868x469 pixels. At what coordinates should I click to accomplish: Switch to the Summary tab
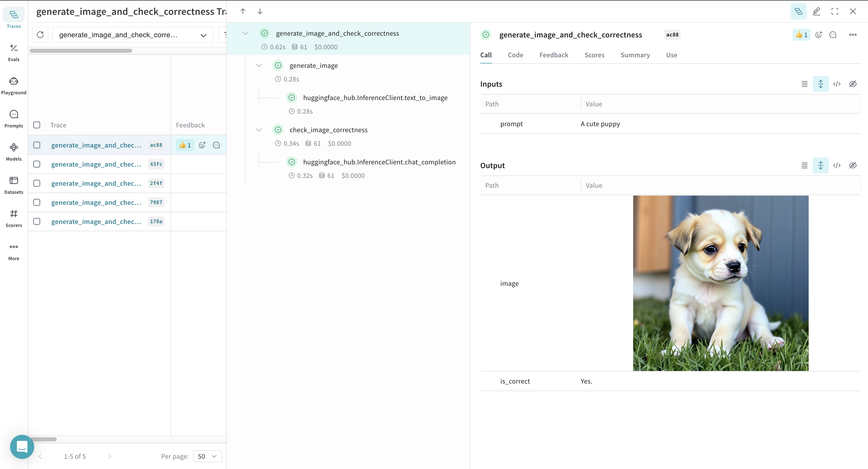[x=635, y=55]
